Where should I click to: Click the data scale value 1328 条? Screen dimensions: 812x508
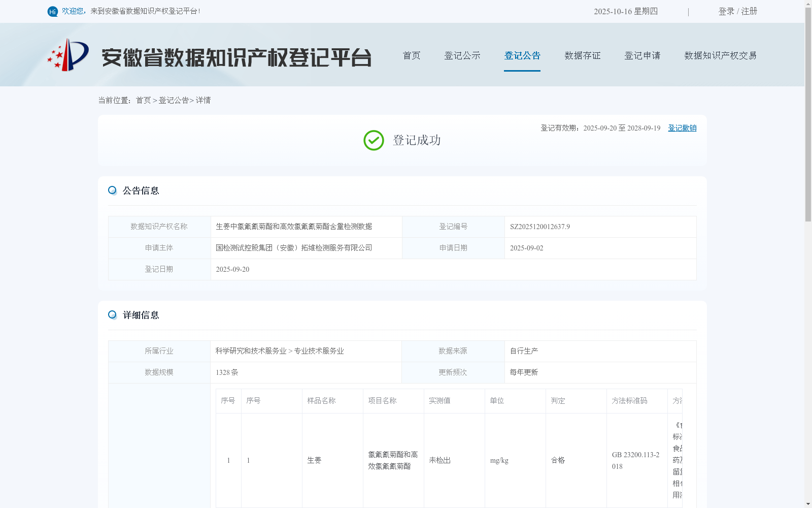click(227, 372)
